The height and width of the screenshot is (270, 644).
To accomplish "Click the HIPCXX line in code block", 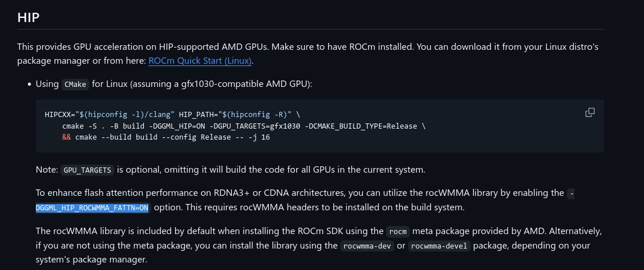I will [x=173, y=115].
